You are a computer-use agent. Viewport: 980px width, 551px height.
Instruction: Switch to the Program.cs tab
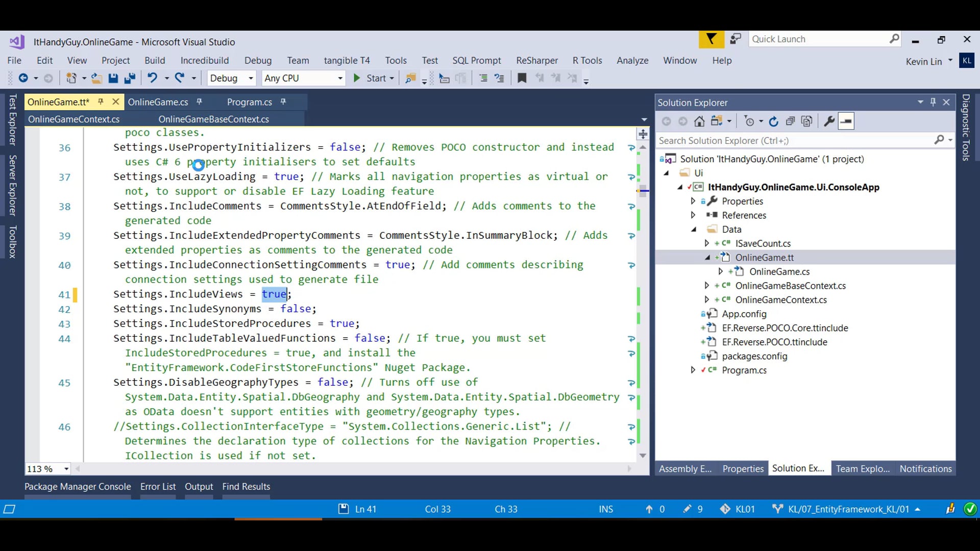(249, 102)
